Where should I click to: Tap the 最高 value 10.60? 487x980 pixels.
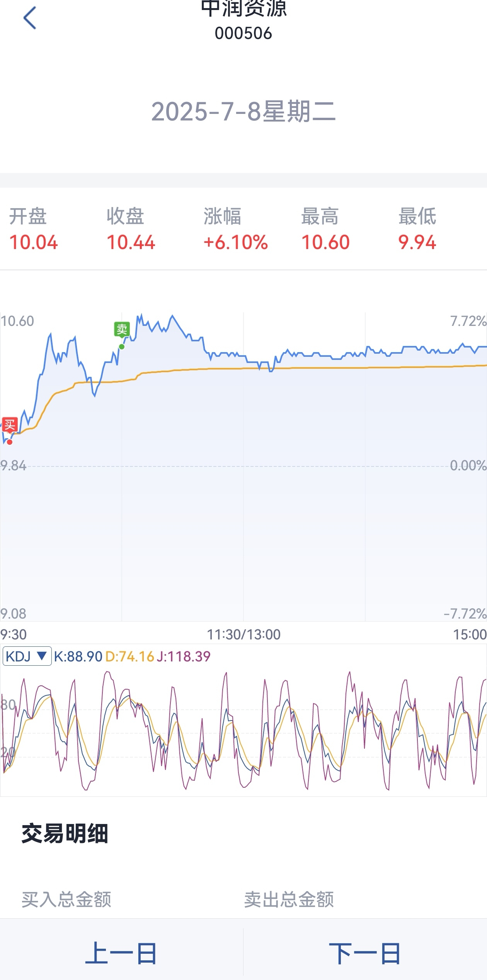pos(325,242)
